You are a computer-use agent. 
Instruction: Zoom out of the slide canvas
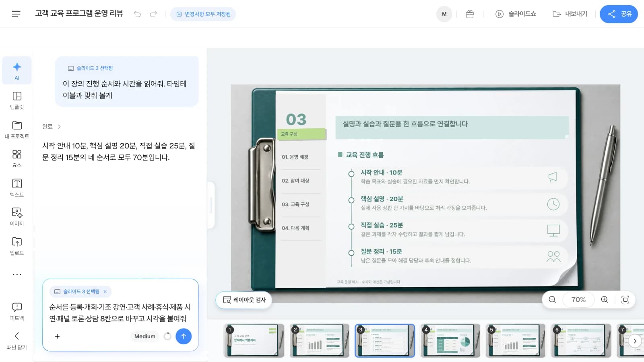coord(552,300)
